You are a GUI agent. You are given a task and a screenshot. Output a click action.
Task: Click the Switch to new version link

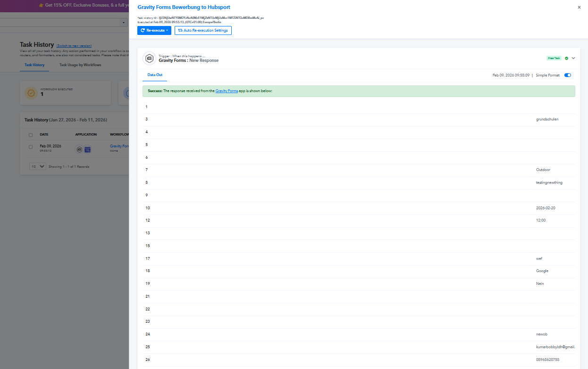[x=74, y=46]
